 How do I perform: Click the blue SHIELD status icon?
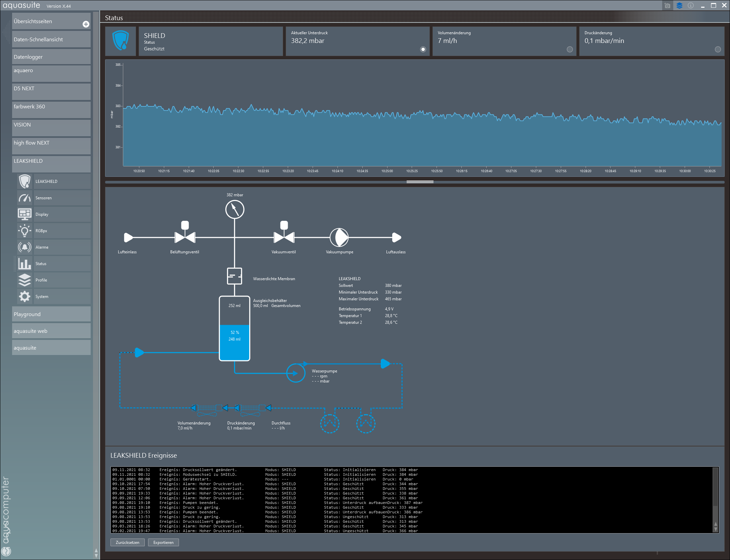pyautogui.click(x=121, y=41)
